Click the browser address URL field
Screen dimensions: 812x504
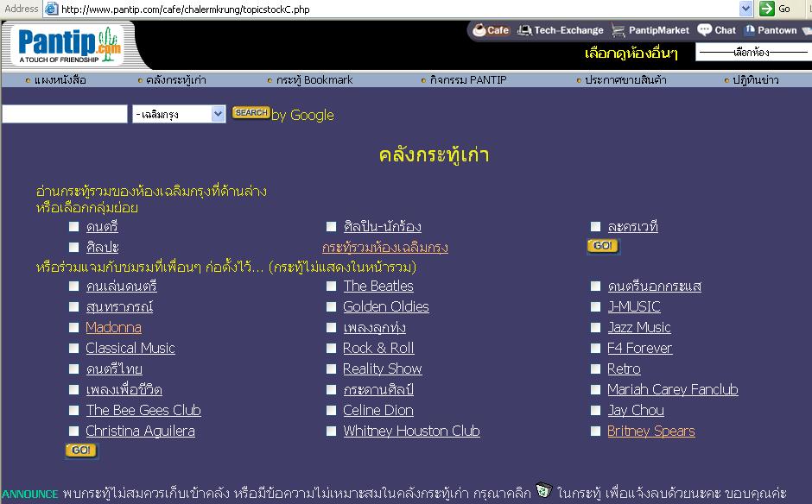[x=399, y=9]
